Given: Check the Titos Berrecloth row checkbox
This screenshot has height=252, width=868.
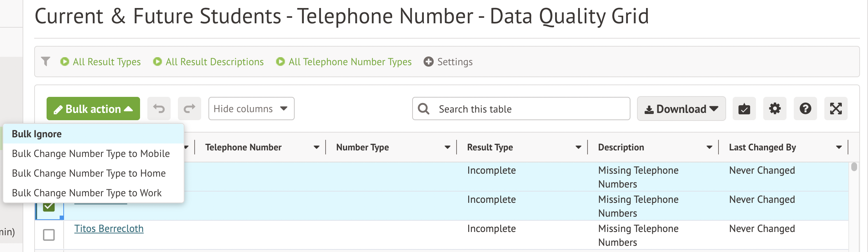Looking at the screenshot, I should point(49,235).
